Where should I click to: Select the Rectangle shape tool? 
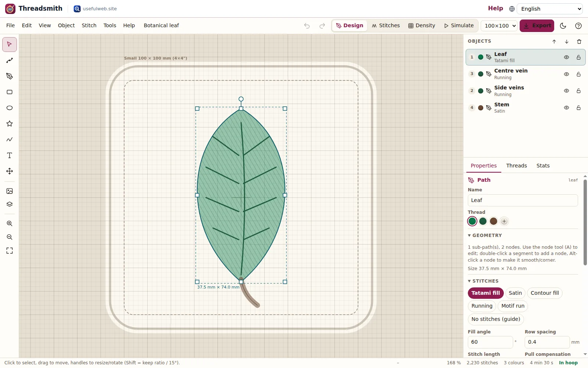10,92
